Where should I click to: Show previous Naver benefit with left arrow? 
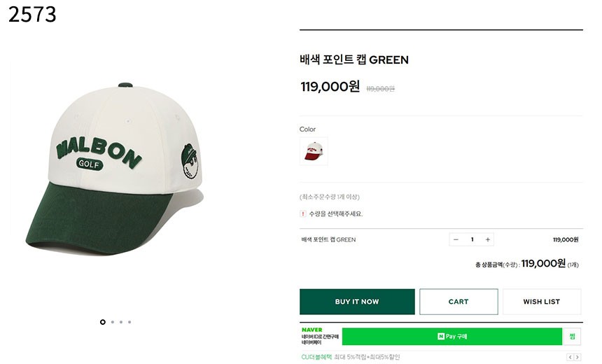click(x=570, y=358)
